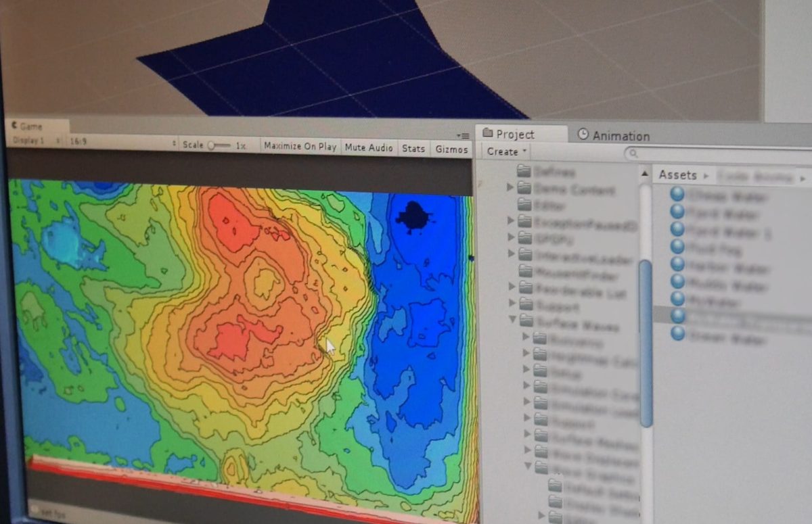Click the Create button in Project panel

502,151
